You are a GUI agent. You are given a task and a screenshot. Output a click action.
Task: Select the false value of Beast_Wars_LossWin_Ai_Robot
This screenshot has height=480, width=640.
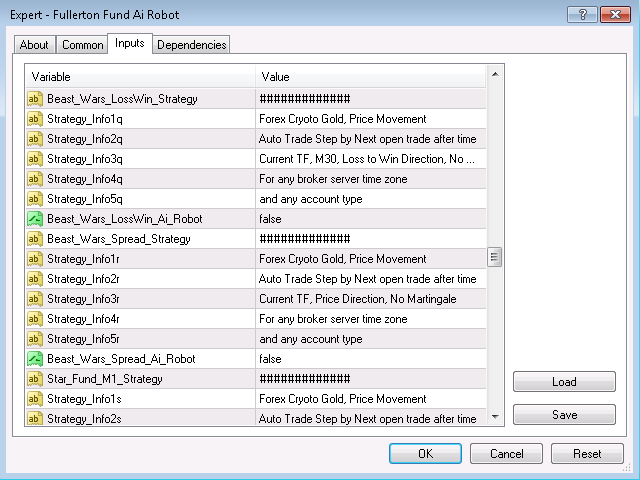[x=270, y=219]
